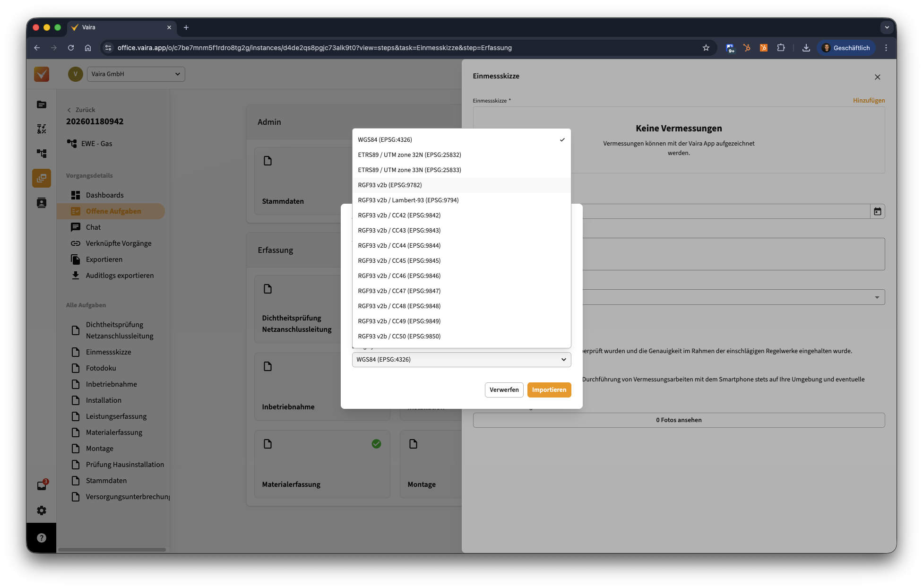Click the help question mark icon
Screen dimensions: 923x588
coord(42,538)
